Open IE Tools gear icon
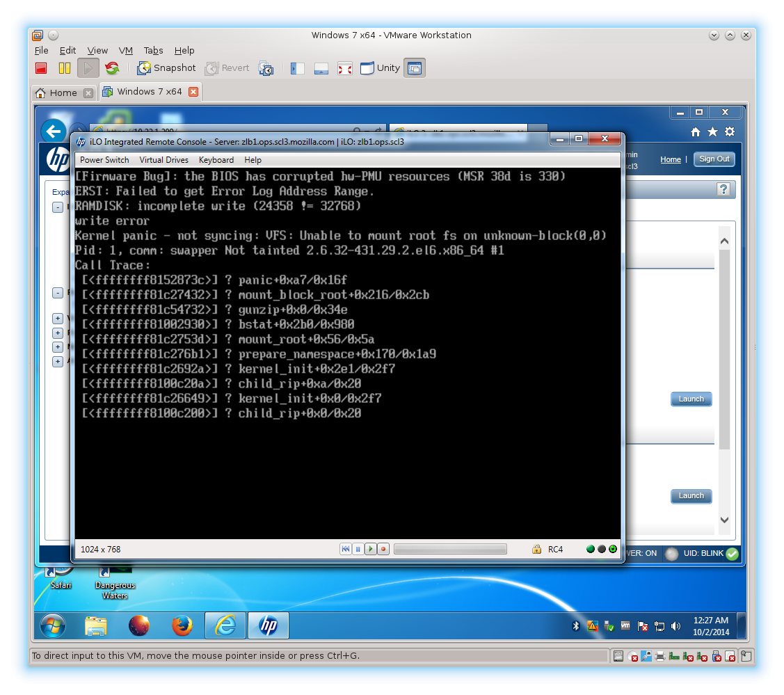Viewport: 784px width, 695px height. click(x=730, y=132)
